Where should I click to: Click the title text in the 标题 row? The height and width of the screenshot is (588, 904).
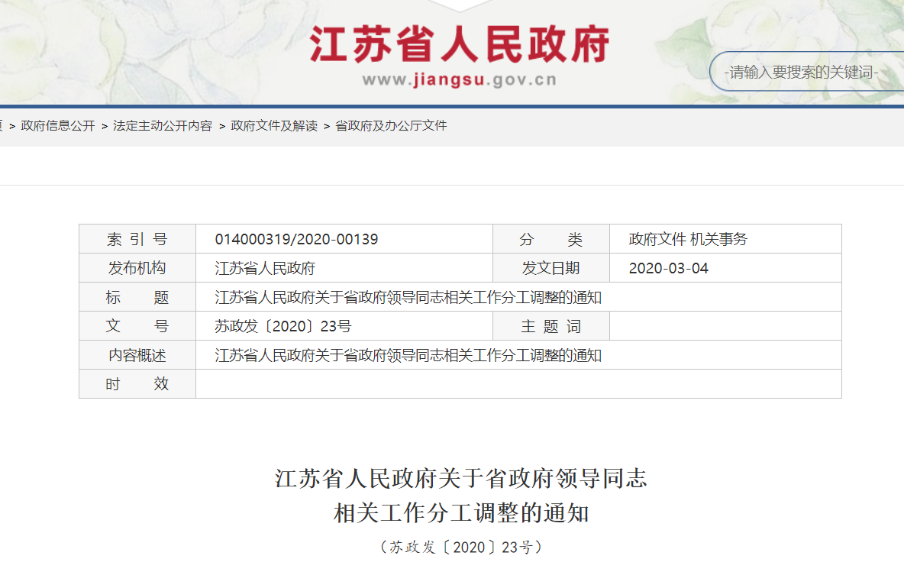tap(408, 298)
